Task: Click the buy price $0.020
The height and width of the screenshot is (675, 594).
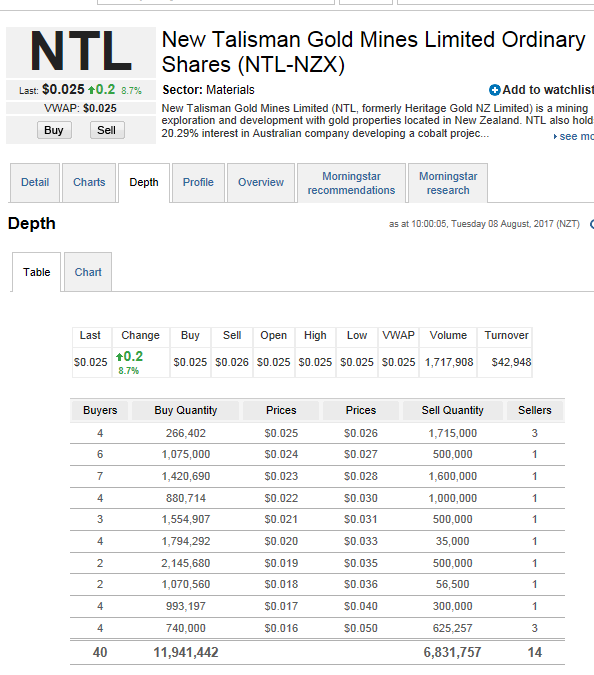Action: (281, 542)
